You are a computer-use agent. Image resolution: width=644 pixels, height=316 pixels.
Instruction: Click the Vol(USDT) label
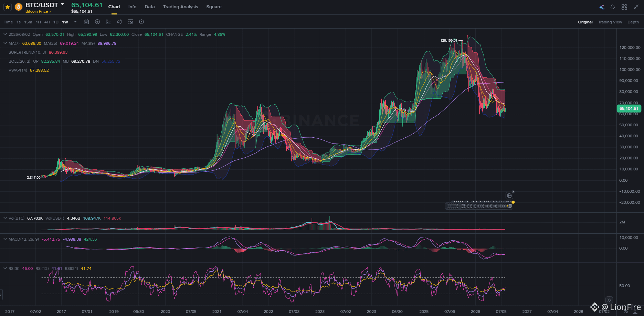[55, 218]
